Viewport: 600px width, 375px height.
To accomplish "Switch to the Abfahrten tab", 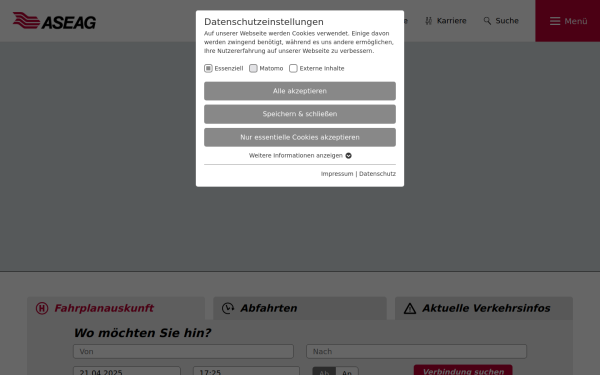I will [300, 308].
